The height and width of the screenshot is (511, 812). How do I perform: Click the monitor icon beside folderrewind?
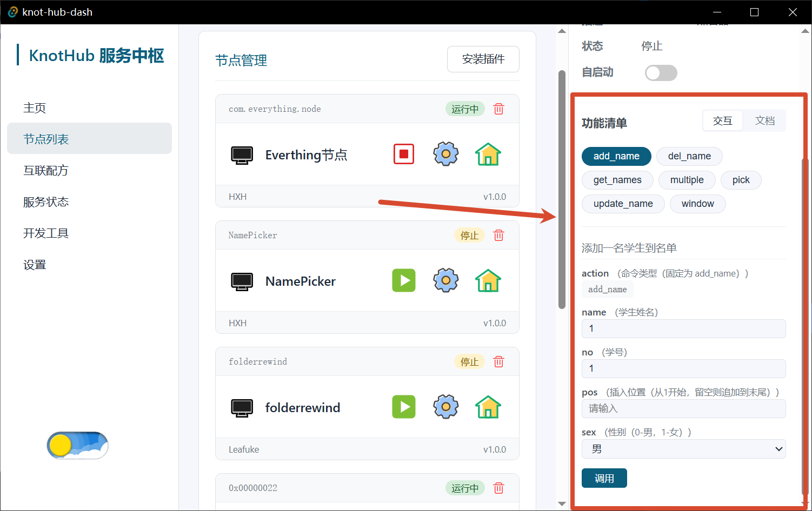[242, 408]
